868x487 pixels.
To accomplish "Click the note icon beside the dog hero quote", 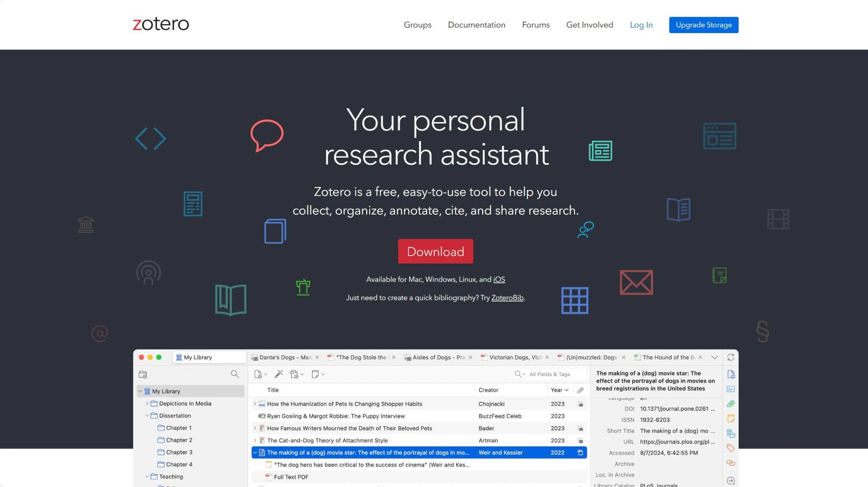I will pyautogui.click(x=269, y=465).
